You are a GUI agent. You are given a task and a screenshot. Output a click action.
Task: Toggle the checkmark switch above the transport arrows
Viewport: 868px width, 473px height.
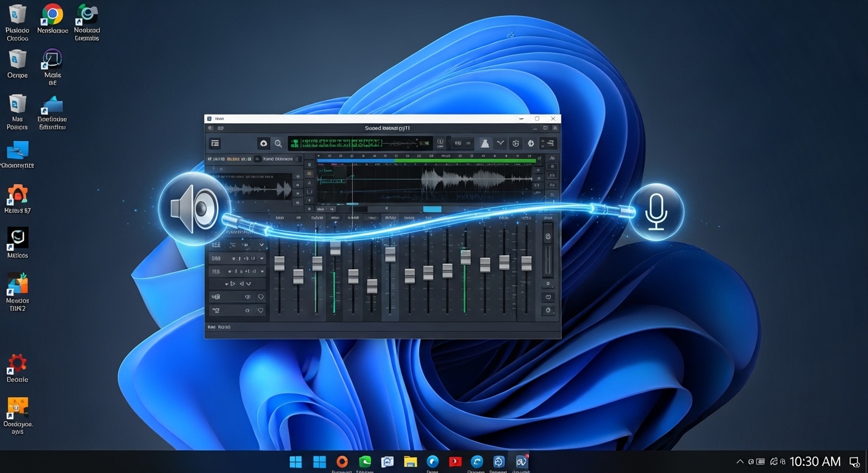(x=500, y=143)
